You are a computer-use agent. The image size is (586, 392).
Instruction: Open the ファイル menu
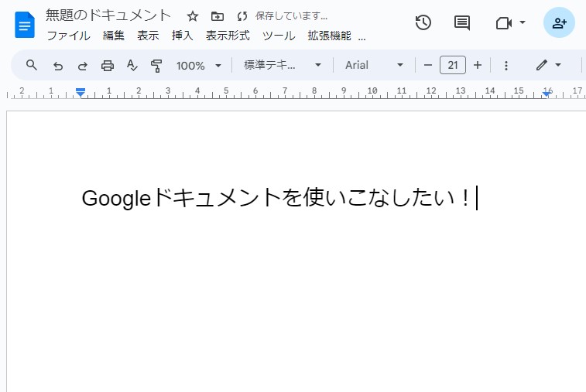point(68,36)
